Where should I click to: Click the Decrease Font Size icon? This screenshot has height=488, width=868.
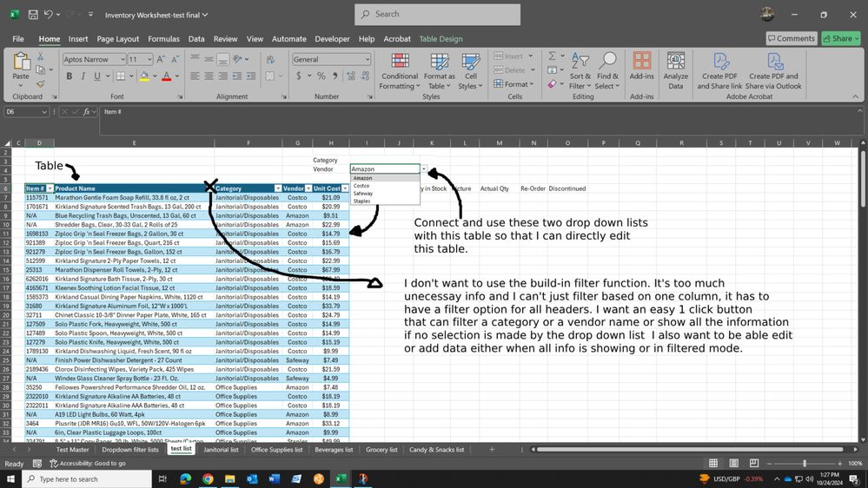(175, 59)
